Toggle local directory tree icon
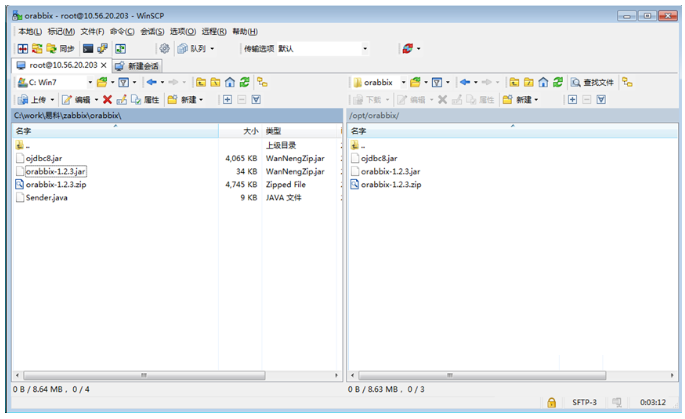The width and height of the screenshot is (685, 419). point(262,82)
